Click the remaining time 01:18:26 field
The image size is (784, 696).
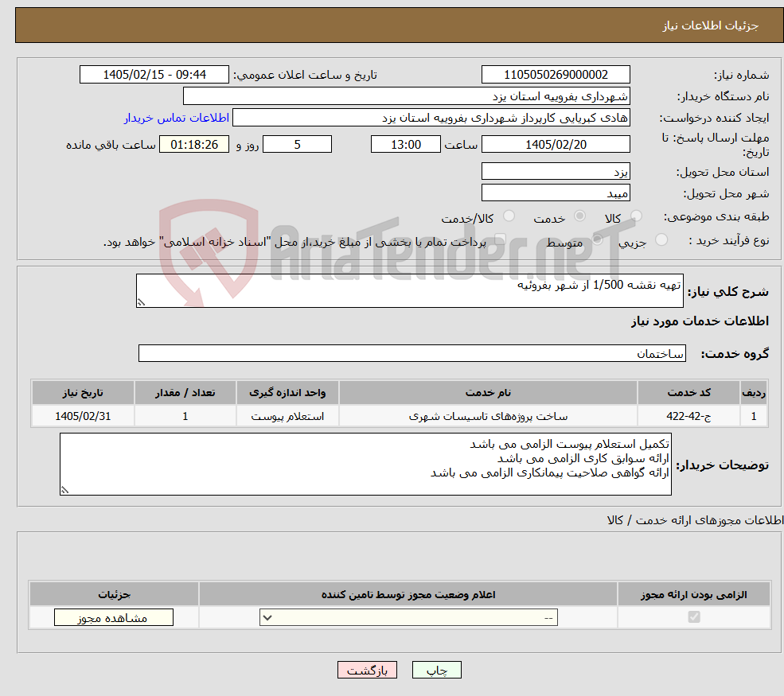point(194,145)
